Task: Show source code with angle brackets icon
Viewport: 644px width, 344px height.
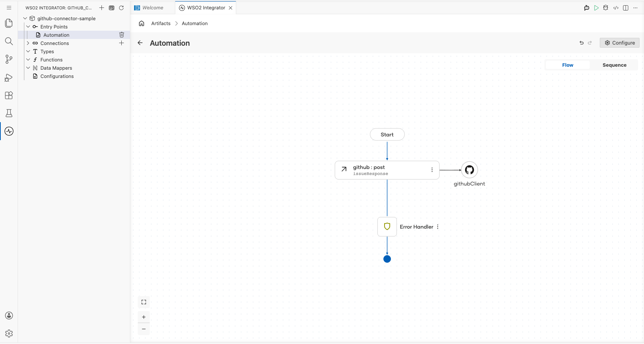Action: click(616, 7)
